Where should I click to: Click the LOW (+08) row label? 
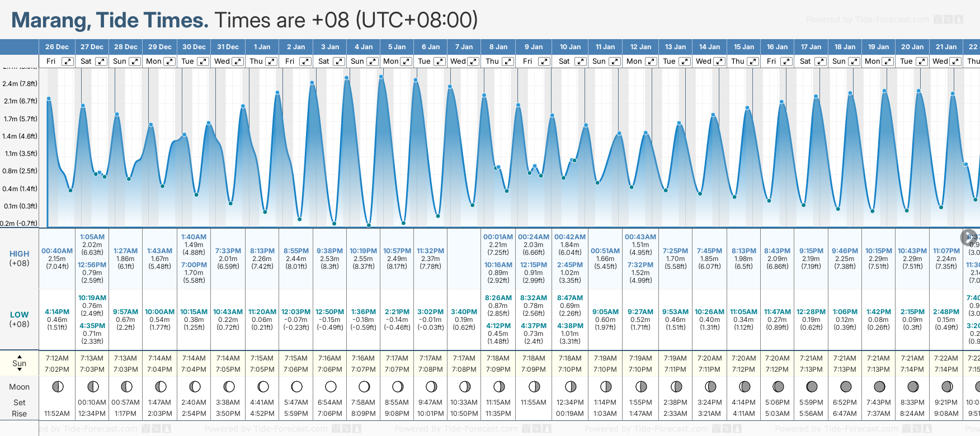(20, 319)
